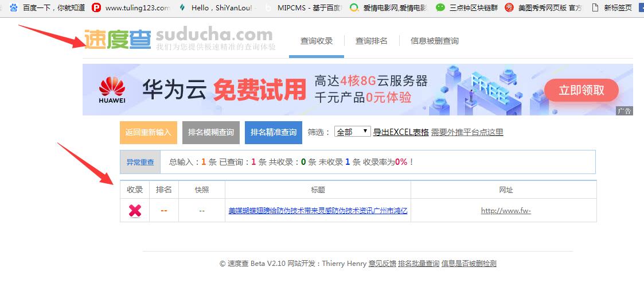
Task: Click the tuling123.com bookmark icon
Action: coord(96,8)
